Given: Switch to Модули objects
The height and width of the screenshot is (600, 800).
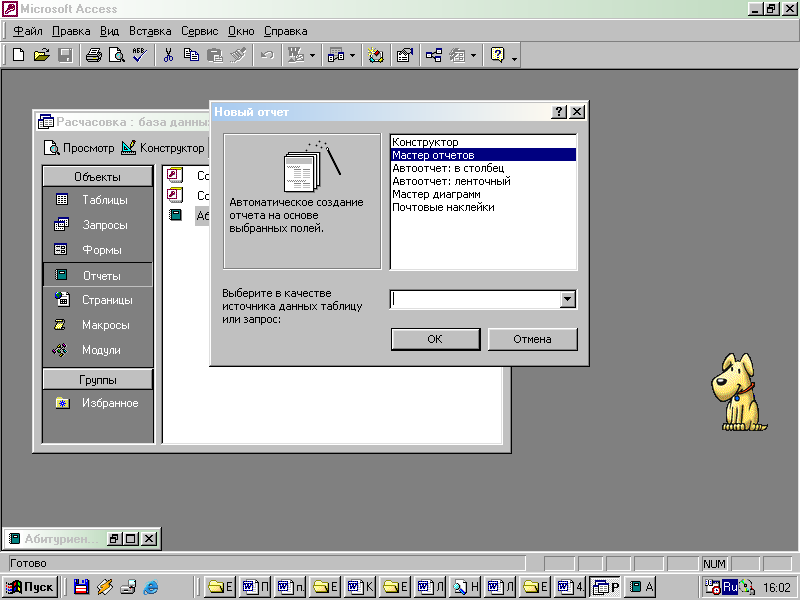Looking at the screenshot, I should pyautogui.click(x=97, y=350).
